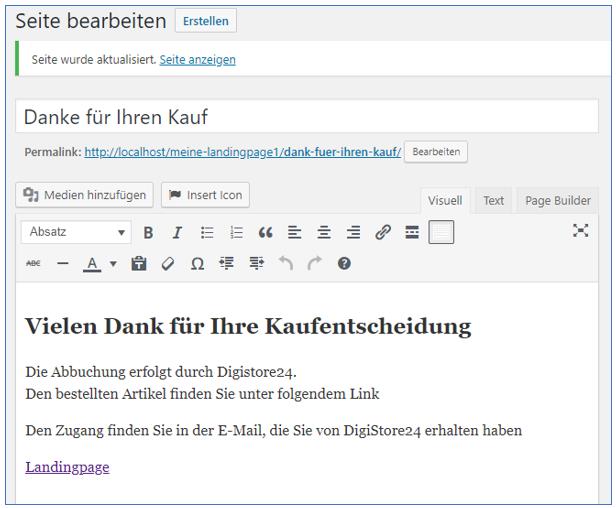616x508 pixels.
Task: Apply the text color A swatch
Action: [x=92, y=264]
